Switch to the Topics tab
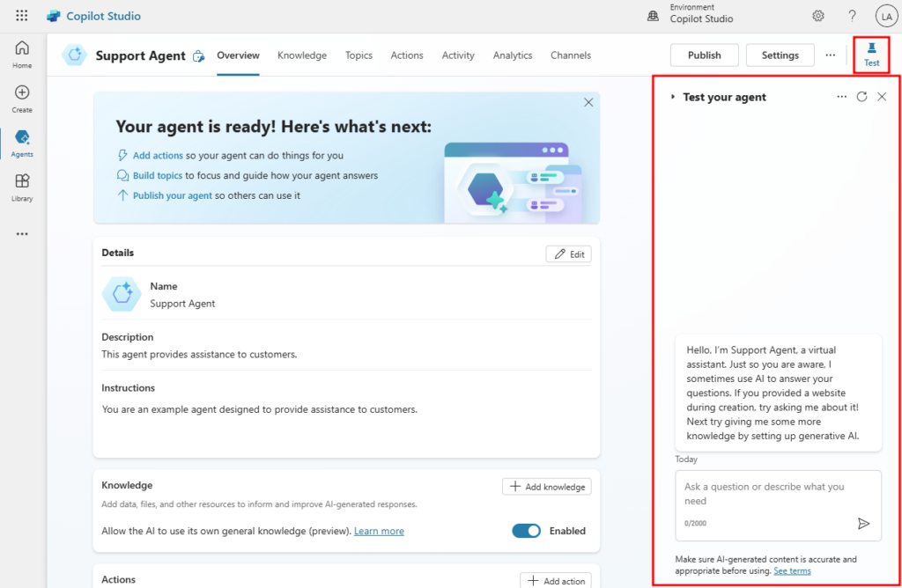902x588 pixels. tap(359, 55)
